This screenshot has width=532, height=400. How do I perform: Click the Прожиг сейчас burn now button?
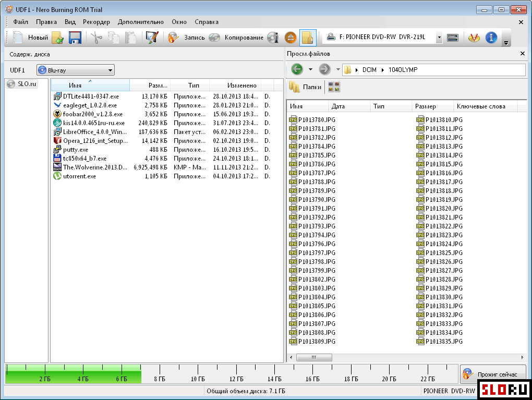click(x=493, y=374)
